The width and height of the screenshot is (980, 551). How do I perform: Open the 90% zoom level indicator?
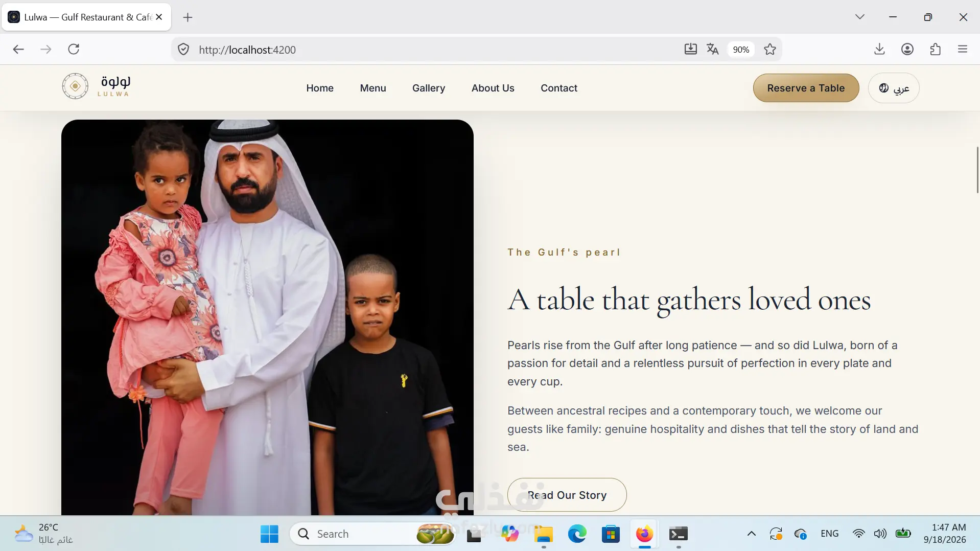pos(741,50)
